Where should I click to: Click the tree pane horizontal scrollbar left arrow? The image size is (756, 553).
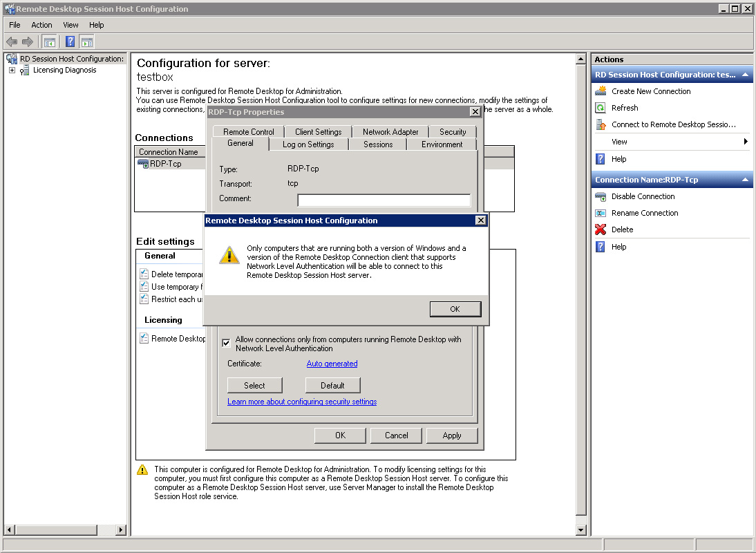[9, 530]
